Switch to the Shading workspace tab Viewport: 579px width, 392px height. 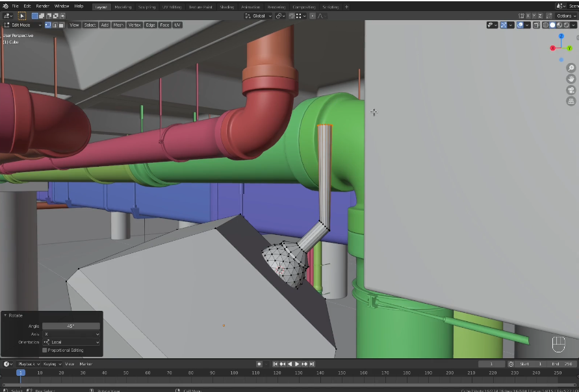coord(227,7)
